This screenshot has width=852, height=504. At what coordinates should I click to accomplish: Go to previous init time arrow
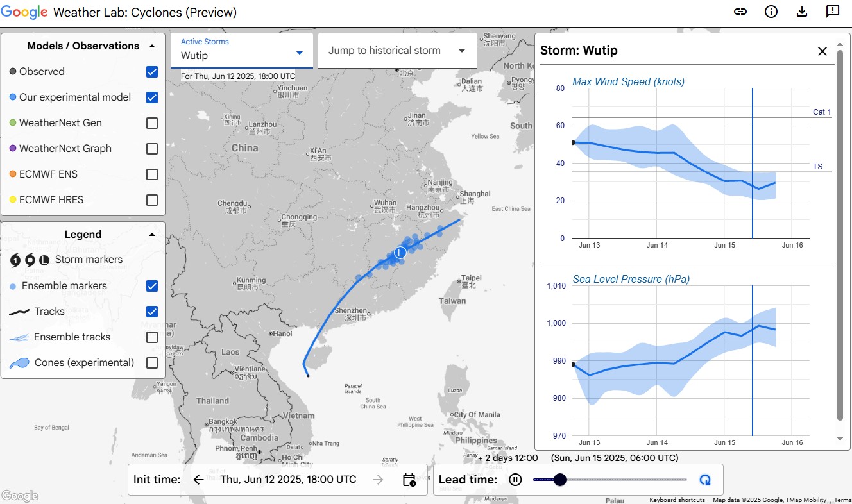[x=199, y=479]
